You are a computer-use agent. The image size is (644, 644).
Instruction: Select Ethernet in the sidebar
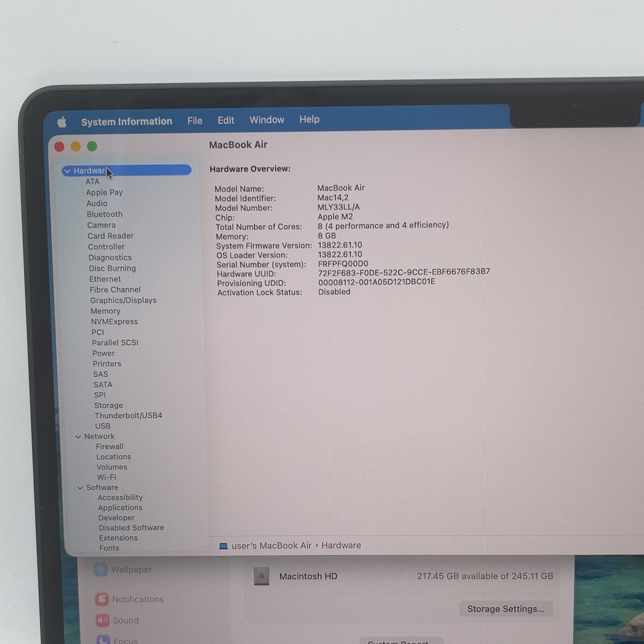point(105,279)
